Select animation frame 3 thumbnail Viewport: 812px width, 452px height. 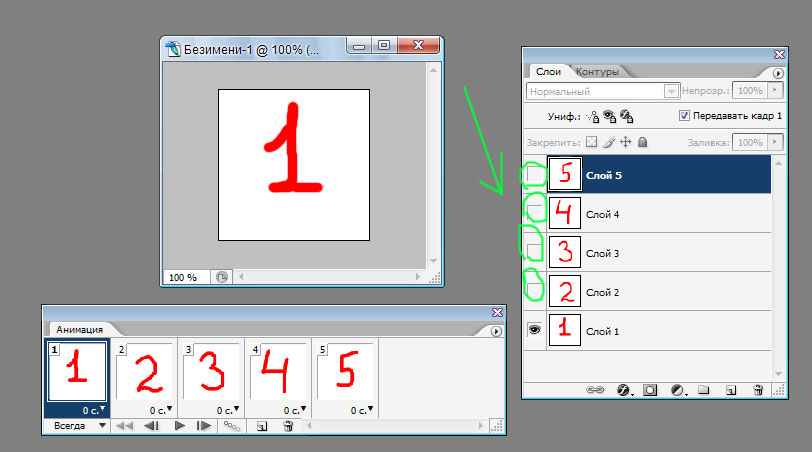211,371
